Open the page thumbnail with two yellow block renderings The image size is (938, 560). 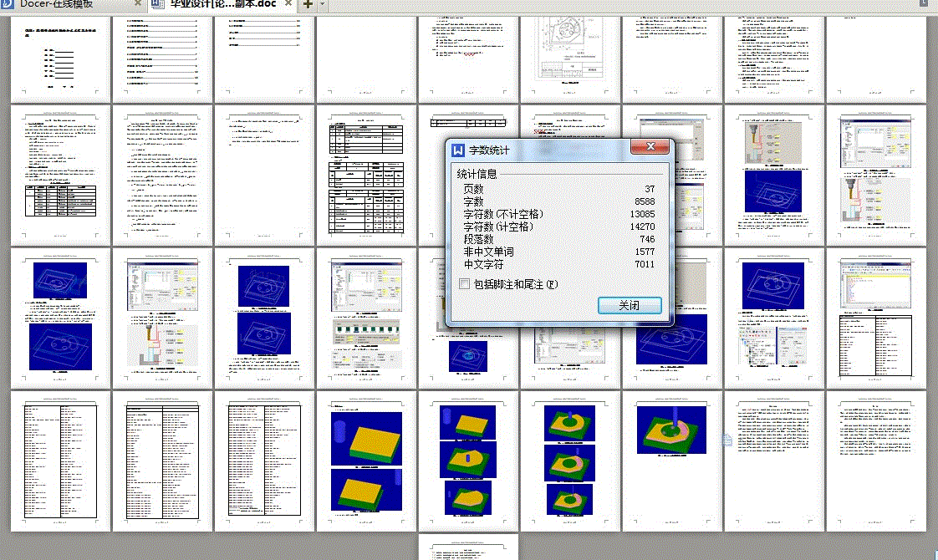coord(366,461)
